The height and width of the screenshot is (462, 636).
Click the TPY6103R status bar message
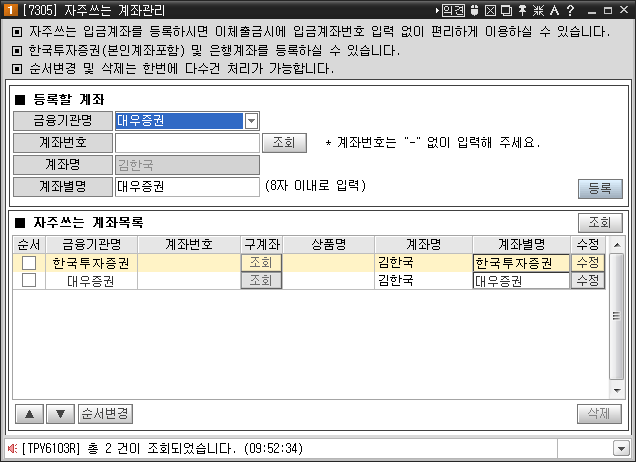162,449
